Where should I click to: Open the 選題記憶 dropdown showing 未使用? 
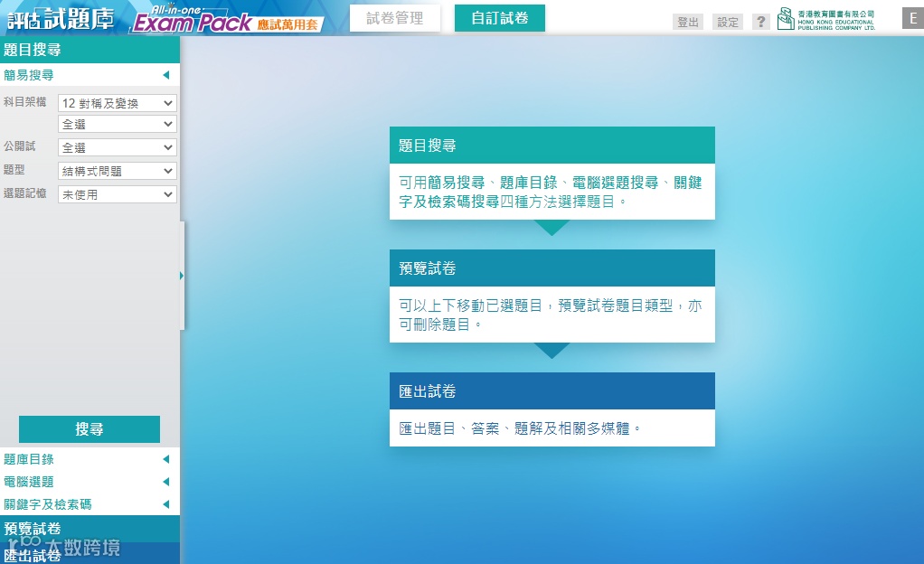point(118,194)
